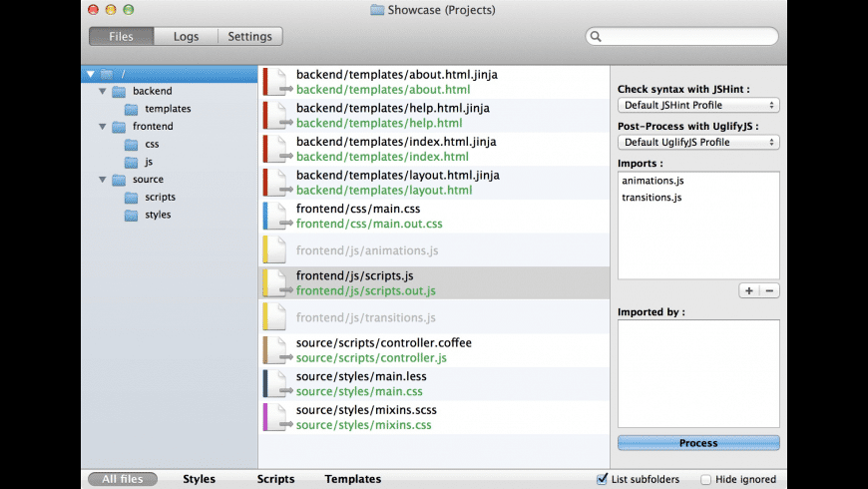Select the backend/templates/index.html.jinja row

434,149
